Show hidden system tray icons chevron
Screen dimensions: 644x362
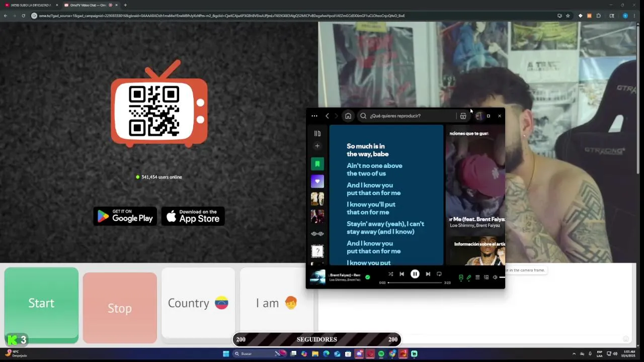(x=574, y=354)
